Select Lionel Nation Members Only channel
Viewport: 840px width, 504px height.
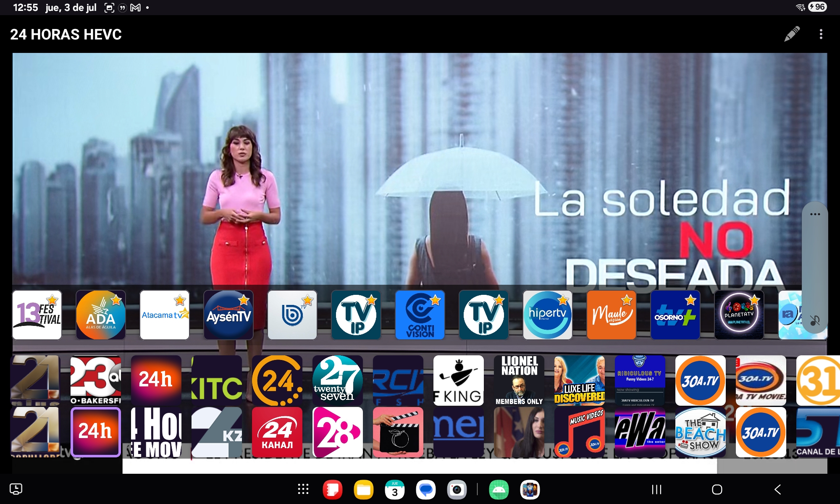click(x=519, y=381)
